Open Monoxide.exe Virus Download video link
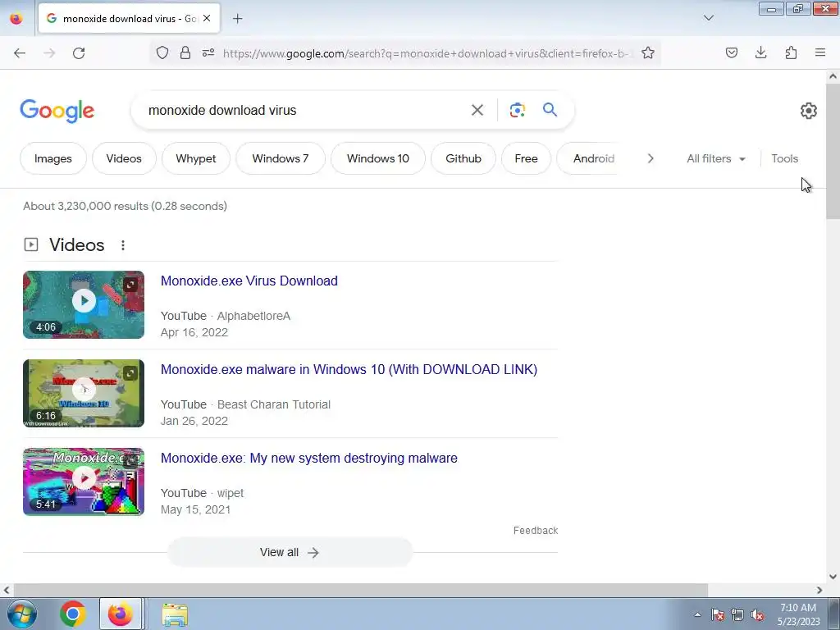The image size is (840, 630). click(249, 281)
